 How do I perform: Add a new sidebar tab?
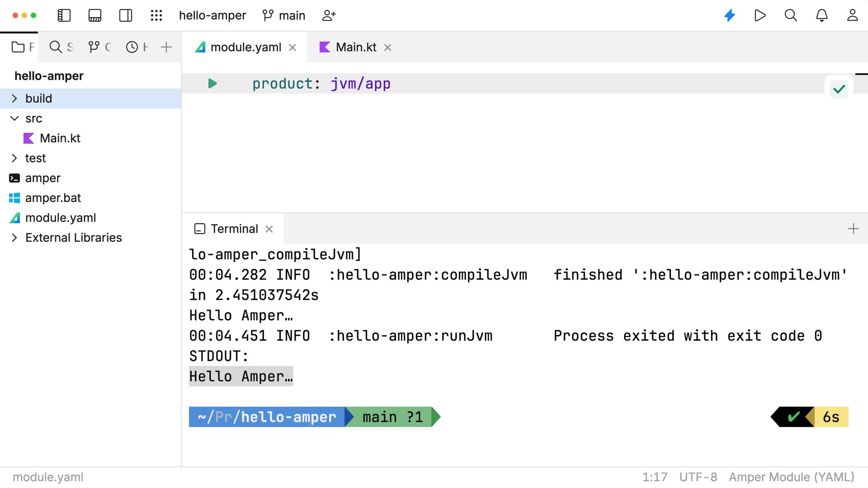(166, 47)
